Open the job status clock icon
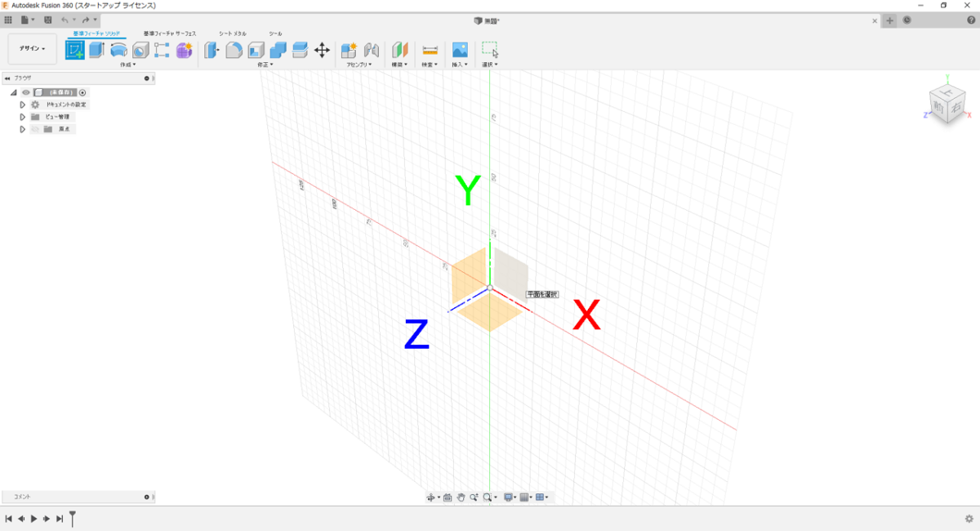The height and width of the screenshot is (531, 980). tap(907, 20)
